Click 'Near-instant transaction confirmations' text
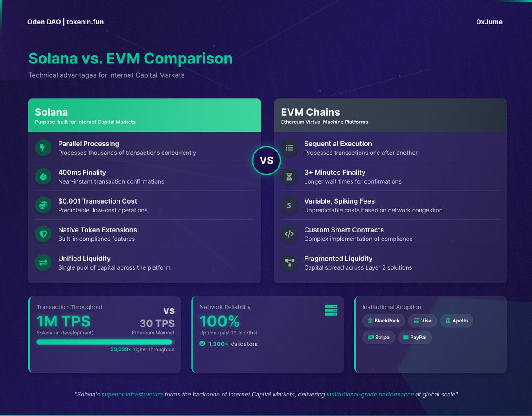This screenshot has width=532, height=416. click(111, 181)
